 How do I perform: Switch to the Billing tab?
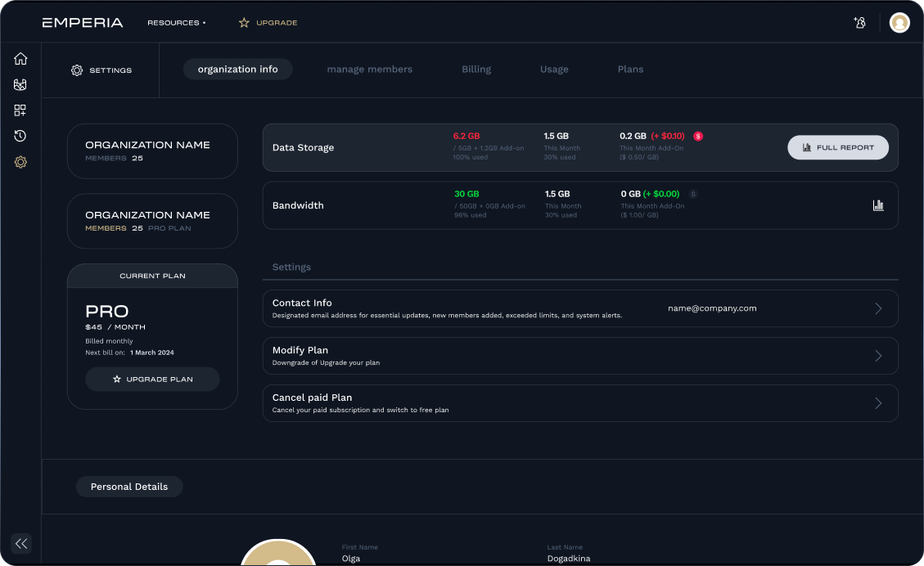pos(476,70)
